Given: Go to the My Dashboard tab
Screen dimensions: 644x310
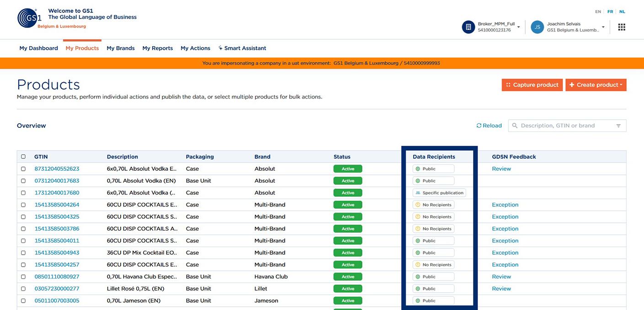Looking at the screenshot, I should [x=39, y=48].
